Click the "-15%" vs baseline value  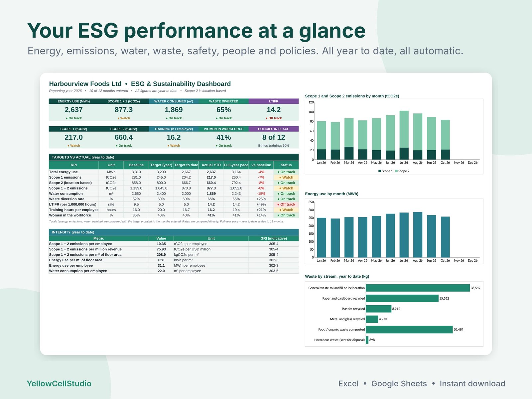click(261, 194)
